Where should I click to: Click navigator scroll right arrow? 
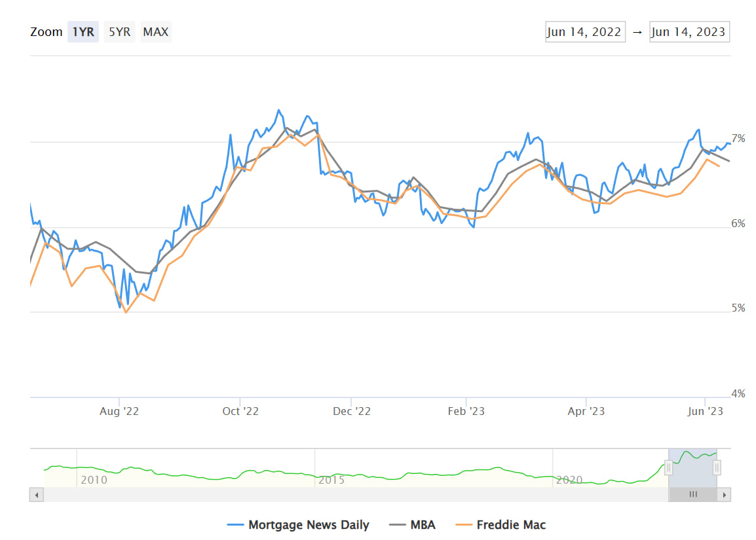click(x=724, y=495)
